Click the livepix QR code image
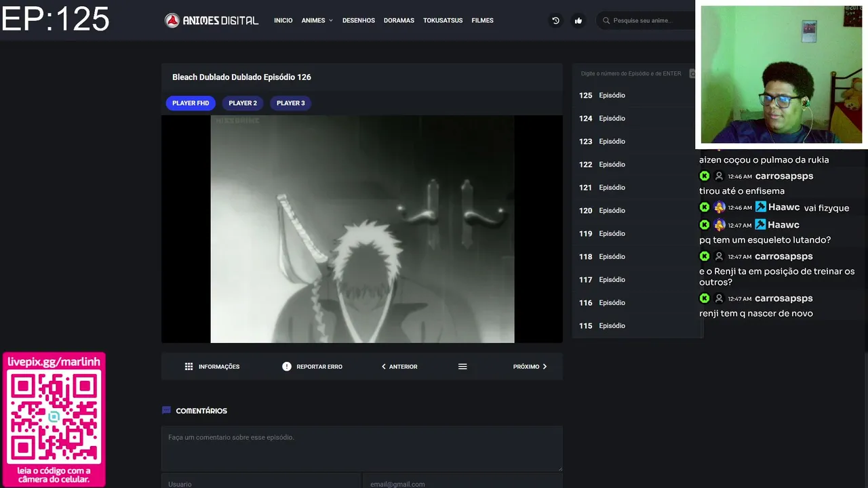The image size is (868, 488). click(54, 418)
